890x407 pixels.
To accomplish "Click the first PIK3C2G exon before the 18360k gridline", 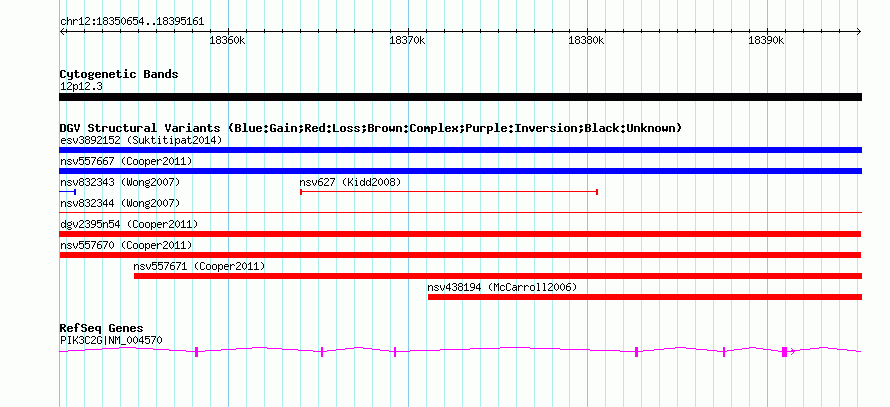I will click(x=196, y=352).
